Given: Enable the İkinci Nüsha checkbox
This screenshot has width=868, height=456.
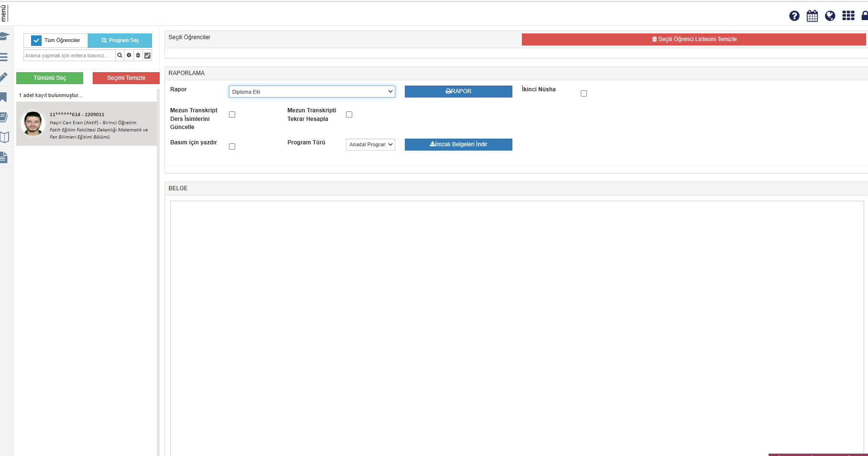Looking at the screenshot, I should [x=584, y=94].
